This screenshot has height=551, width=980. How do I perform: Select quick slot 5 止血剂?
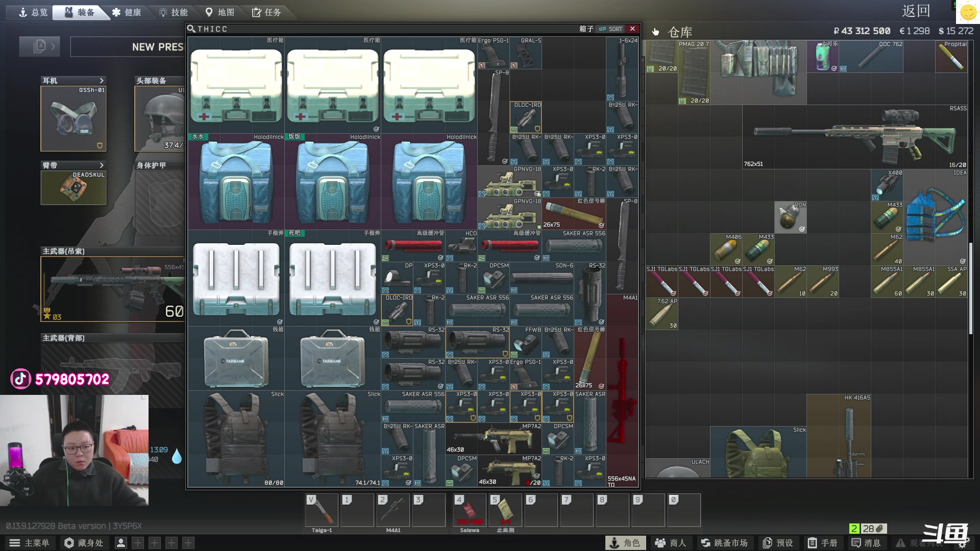[x=505, y=510]
